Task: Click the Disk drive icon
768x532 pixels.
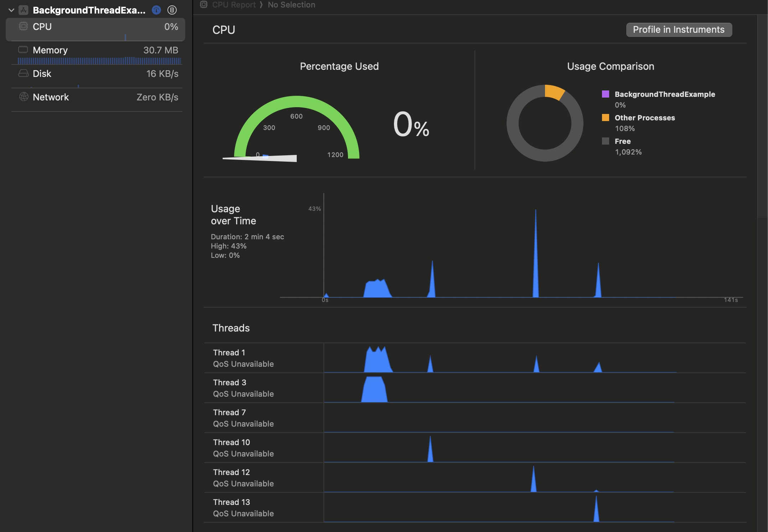Action: 23,73
